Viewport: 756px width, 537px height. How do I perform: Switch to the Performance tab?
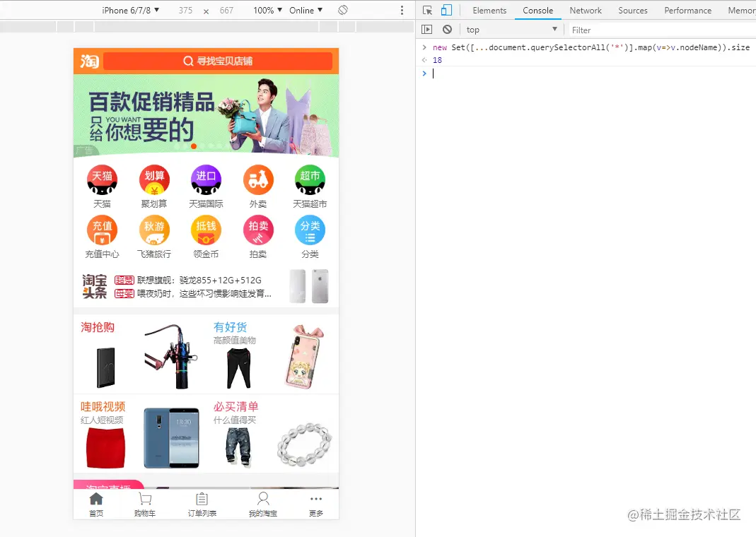pos(687,10)
